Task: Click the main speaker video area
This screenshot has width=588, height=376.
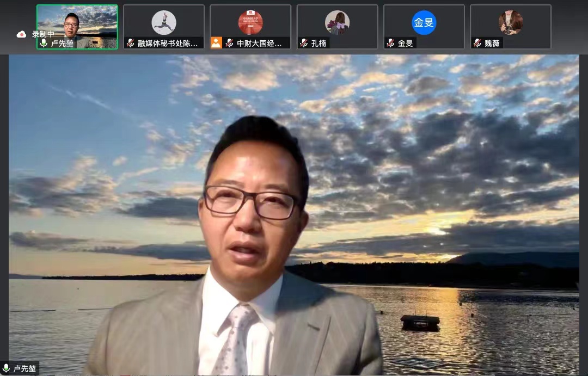Action: (x=294, y=218)
